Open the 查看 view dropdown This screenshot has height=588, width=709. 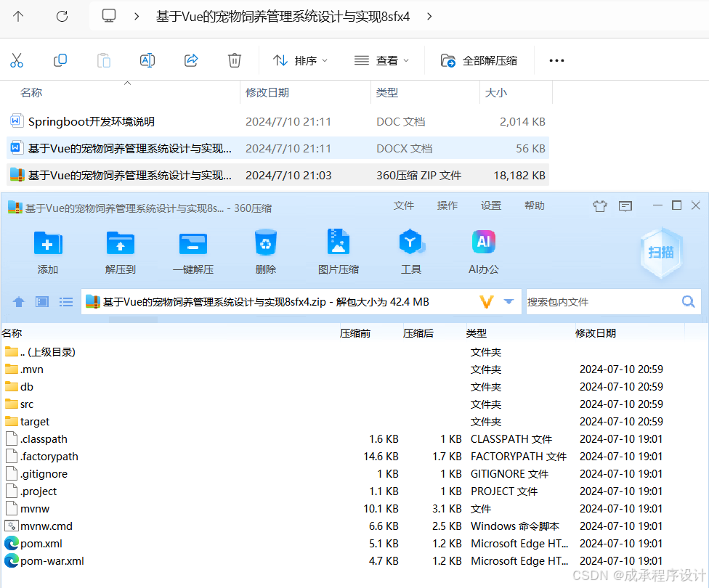(381, 60)
